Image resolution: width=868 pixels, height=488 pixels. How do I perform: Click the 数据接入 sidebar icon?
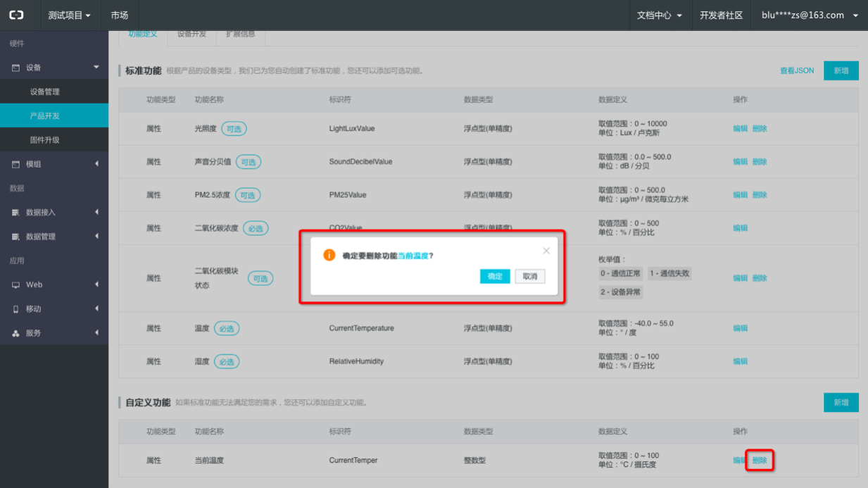point(15,213)
